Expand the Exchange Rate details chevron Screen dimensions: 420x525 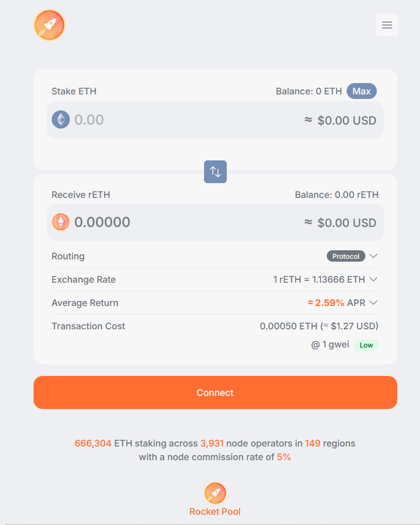tap(373, 279)
